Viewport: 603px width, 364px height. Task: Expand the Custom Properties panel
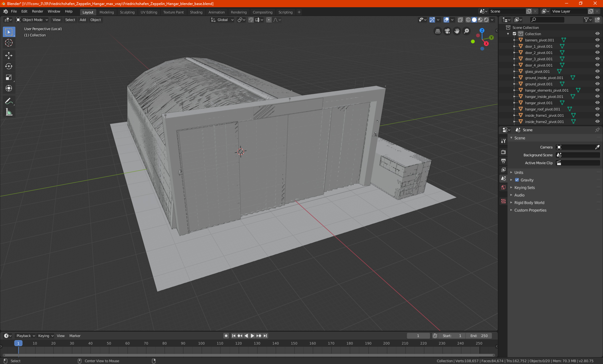click(530, 210)
